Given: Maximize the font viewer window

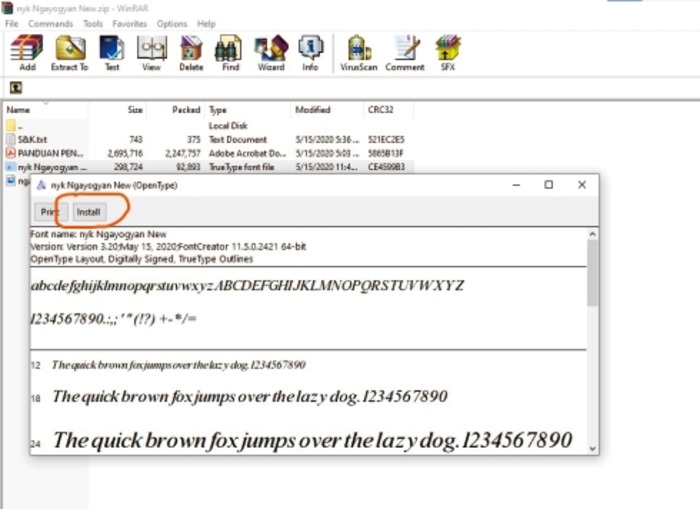Looking at the screenshot, I should point(549,185).
